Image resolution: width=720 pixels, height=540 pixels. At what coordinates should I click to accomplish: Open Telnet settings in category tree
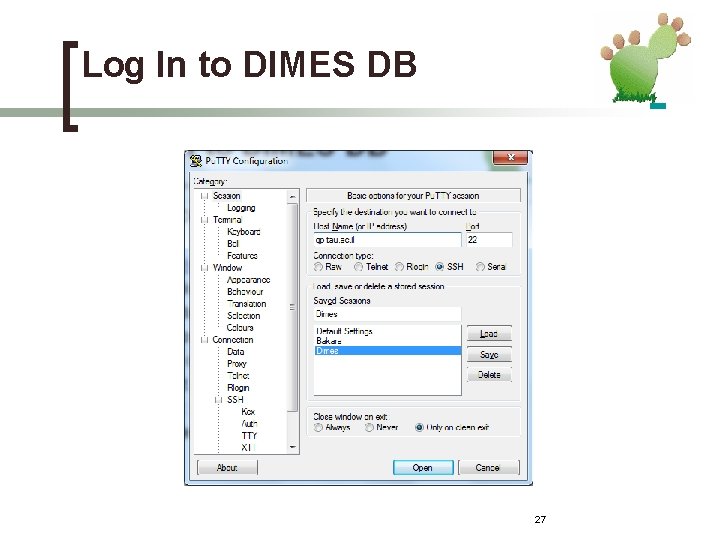[x=238, y=376]
